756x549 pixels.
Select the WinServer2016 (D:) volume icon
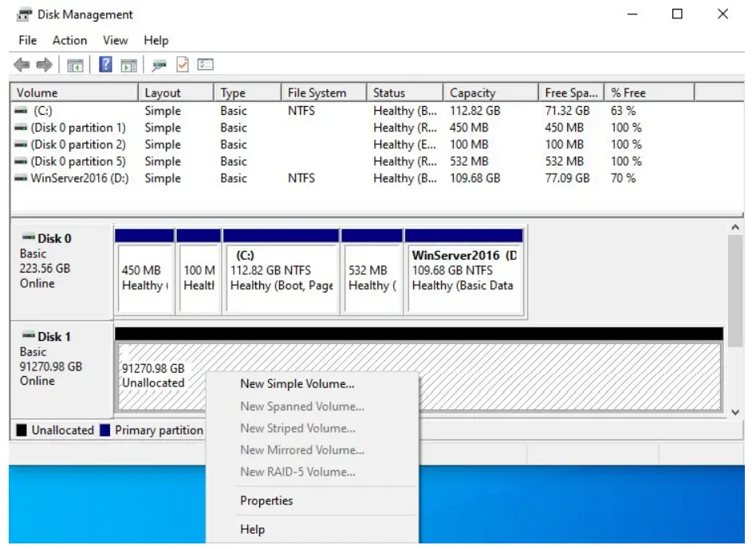tap(22, 178)
